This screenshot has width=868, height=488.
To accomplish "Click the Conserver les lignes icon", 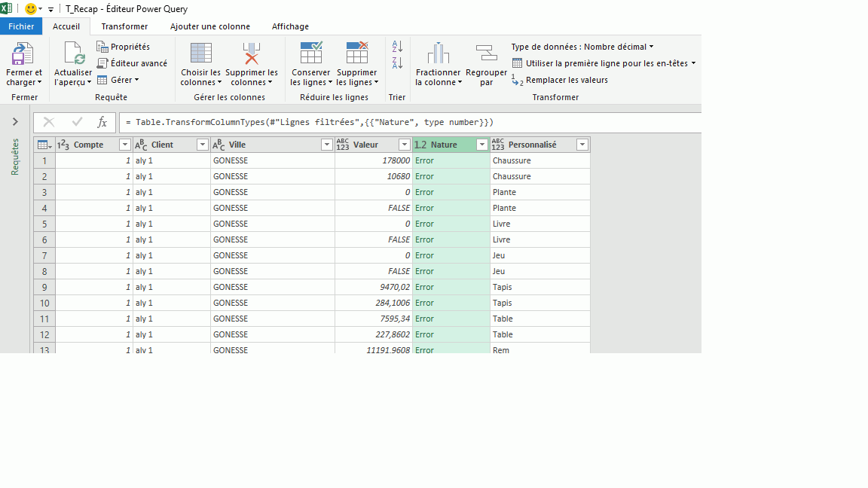I will pos(311,53).
